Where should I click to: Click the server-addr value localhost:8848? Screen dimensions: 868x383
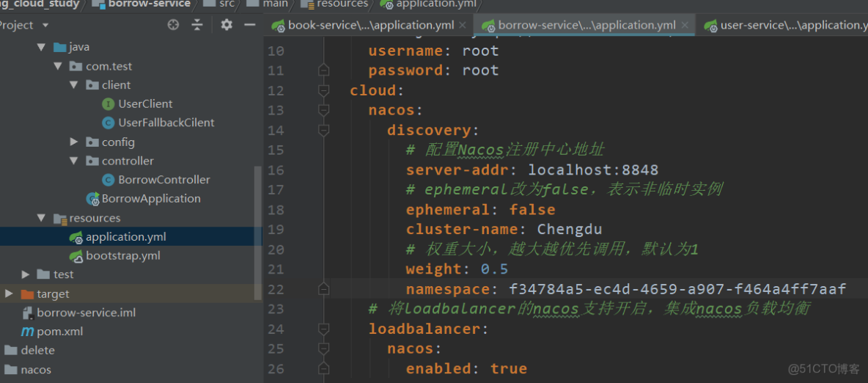click(x=593, y=170)
